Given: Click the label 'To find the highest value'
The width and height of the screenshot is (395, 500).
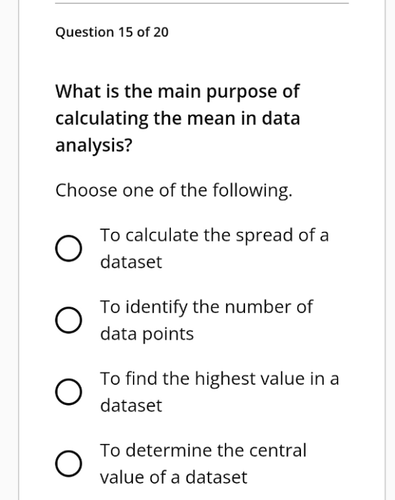Looking at the screenshot, I should (220, 392).
